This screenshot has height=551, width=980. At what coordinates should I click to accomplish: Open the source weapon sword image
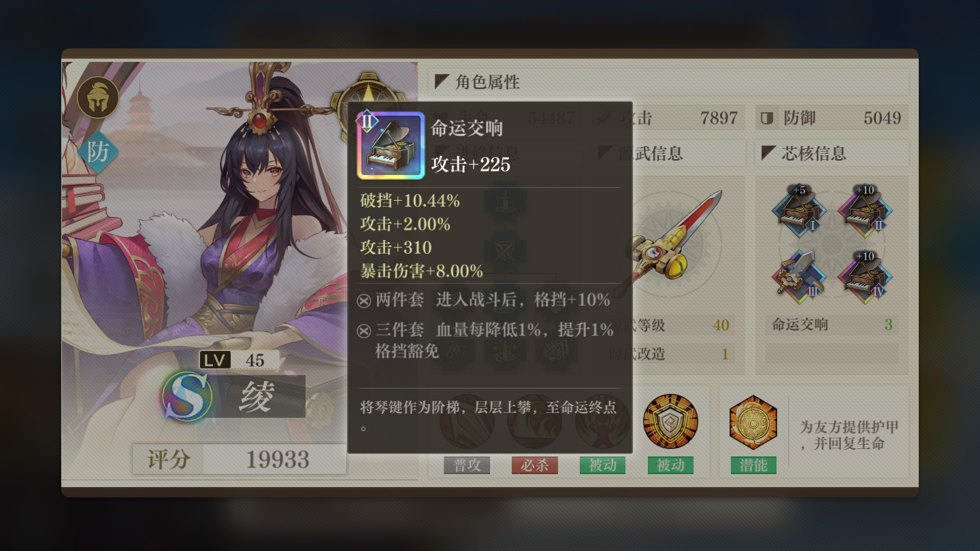(x=674, y=237)
